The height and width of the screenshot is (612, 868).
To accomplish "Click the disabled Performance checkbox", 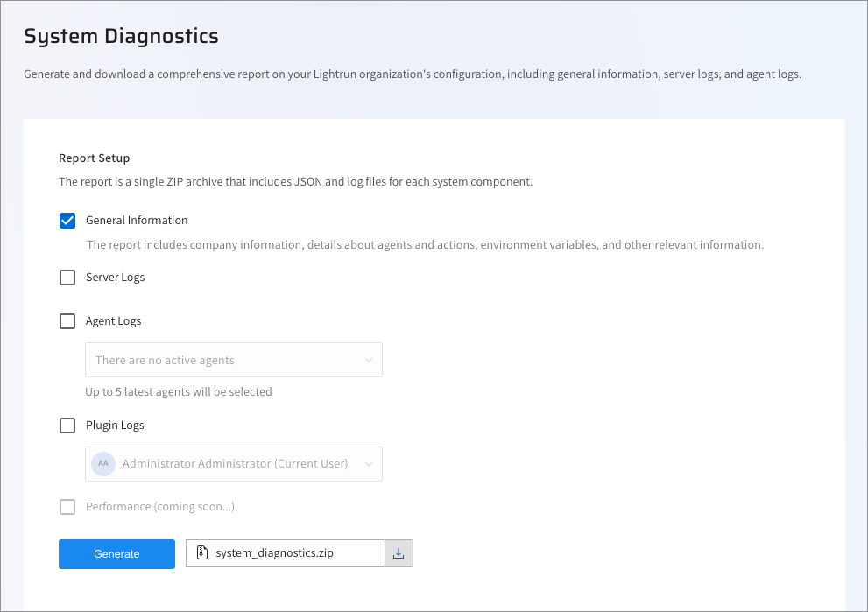I will click(x=67, y=507).
